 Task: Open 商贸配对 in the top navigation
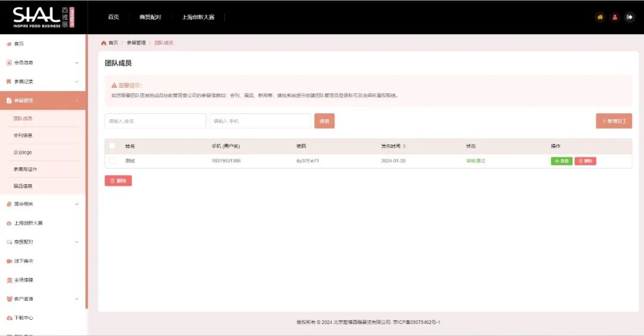point(150,17)
